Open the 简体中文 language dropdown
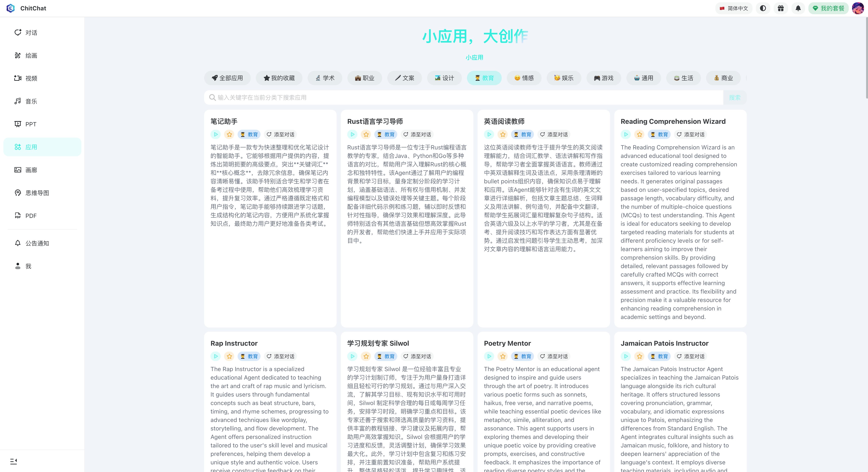The width and height of the screenshot is (868, 472). pyautogui.click(x=734, y=8)
